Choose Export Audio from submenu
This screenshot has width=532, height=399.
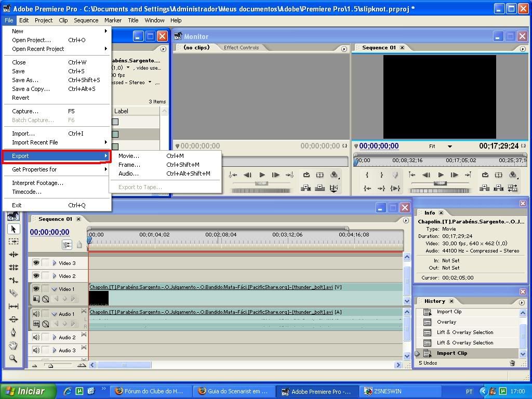165,174
